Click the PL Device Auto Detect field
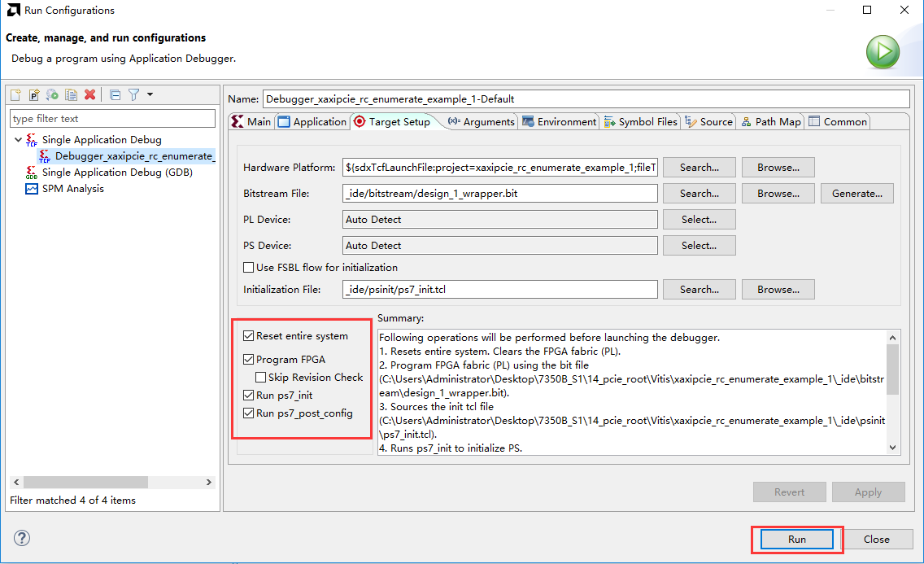This screenshot has height=564, width=924. click(499, 219)
